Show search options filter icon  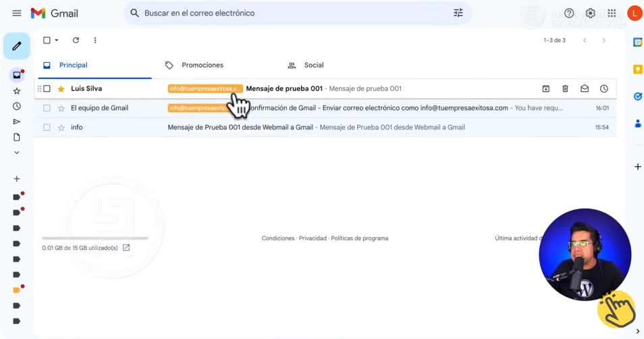point(458,13)
